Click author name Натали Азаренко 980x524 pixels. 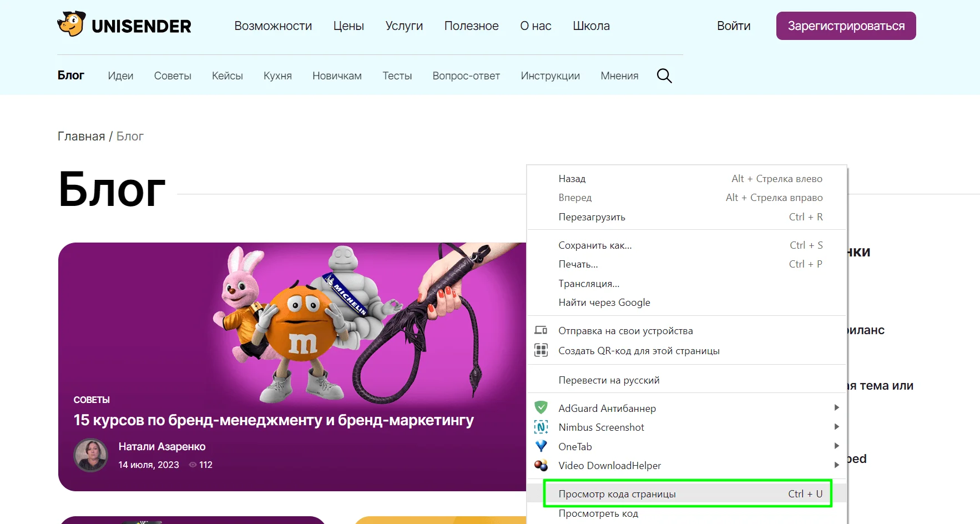(x=162, y=446)
